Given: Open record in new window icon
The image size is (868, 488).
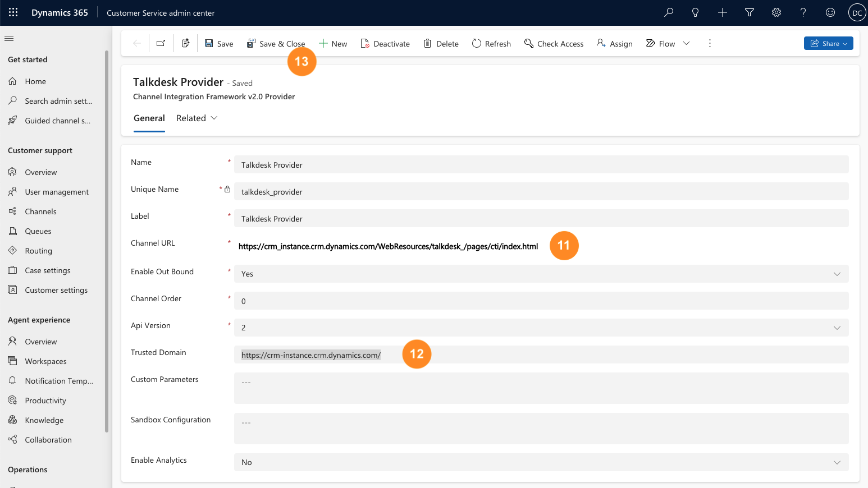Looking at the screenshot, I should [x=161, y=43].
